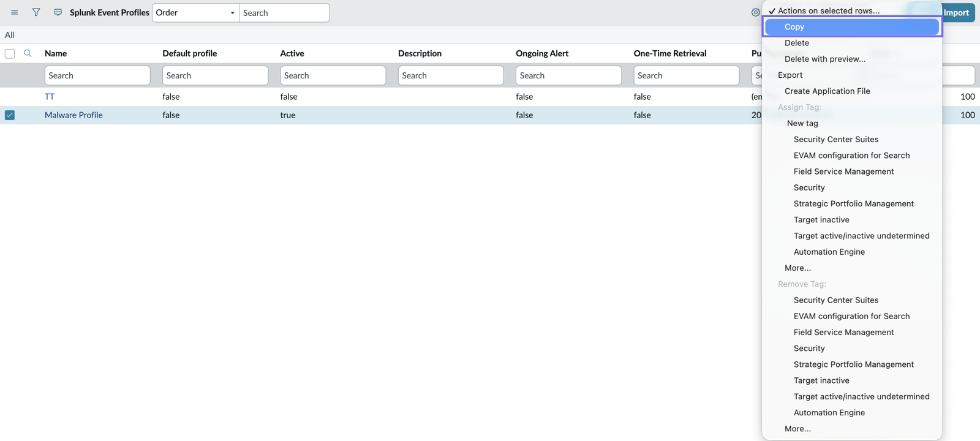This screenshot has height=441, width=980.
Task: Sort by the Name column header
Action: [x=56, y=53]
